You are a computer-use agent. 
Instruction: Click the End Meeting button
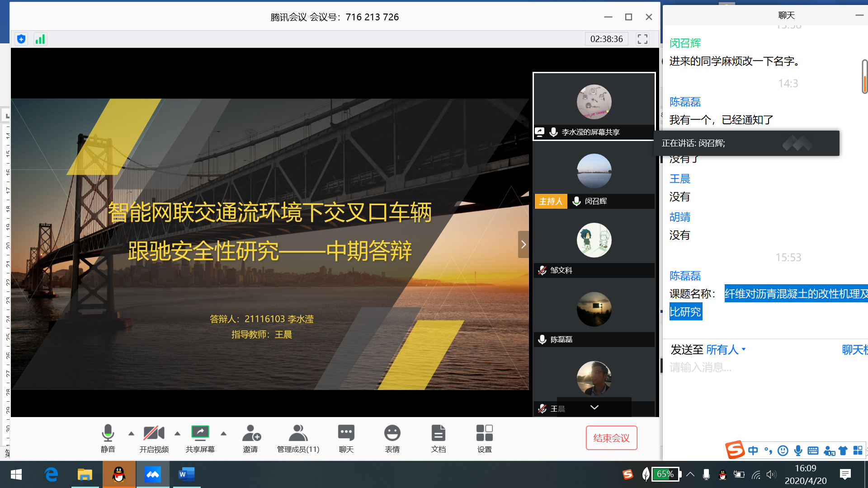pos(611,438)
